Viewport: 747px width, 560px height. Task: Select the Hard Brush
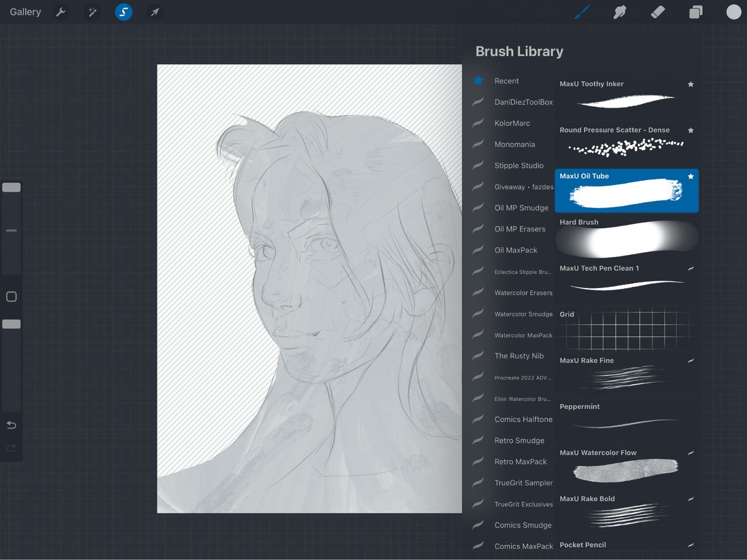pos(622,238)
